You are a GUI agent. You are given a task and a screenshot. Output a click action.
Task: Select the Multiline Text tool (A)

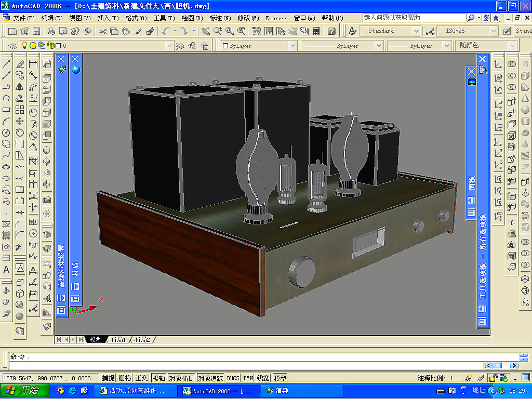click(6, 270)
